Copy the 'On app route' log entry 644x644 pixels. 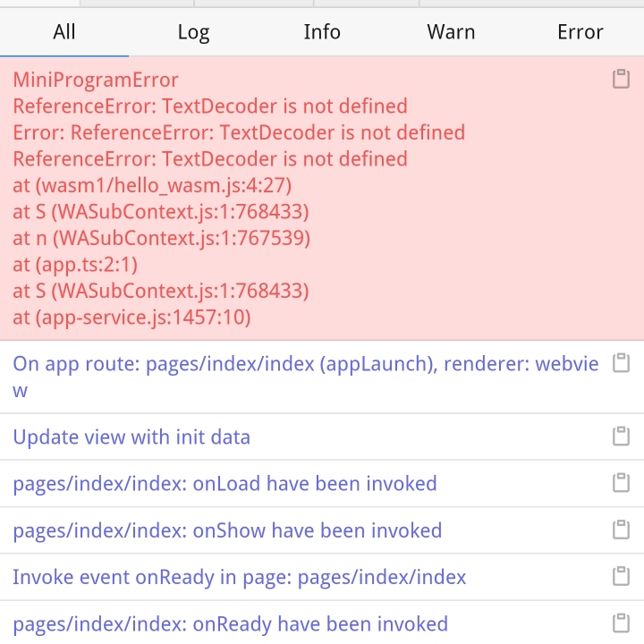click(x=621, y=363)
